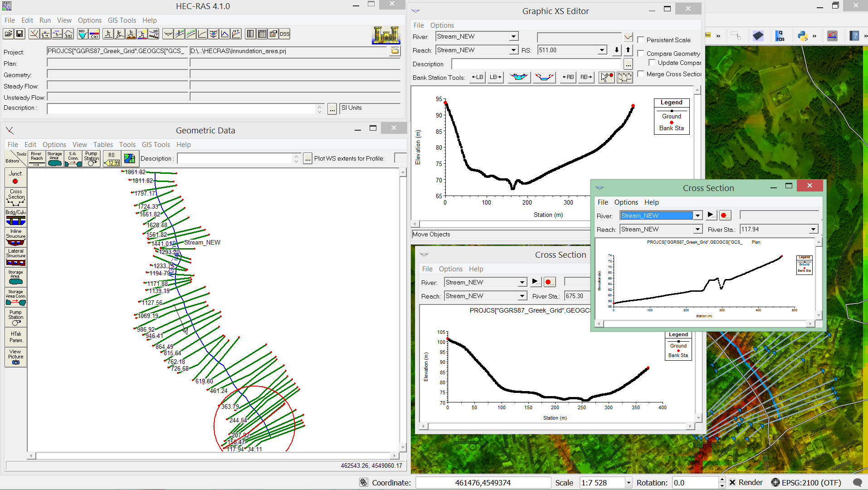Viewport: 868px width, 490px height.
Task: Expand River dropdown in front Cross Section window
Action: [x=697, y=216]
